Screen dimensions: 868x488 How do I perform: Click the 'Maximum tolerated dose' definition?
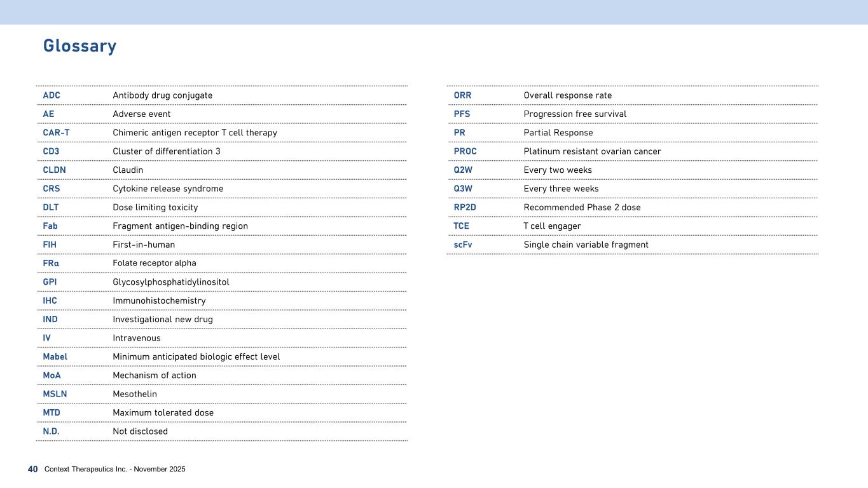click(163, 412)
